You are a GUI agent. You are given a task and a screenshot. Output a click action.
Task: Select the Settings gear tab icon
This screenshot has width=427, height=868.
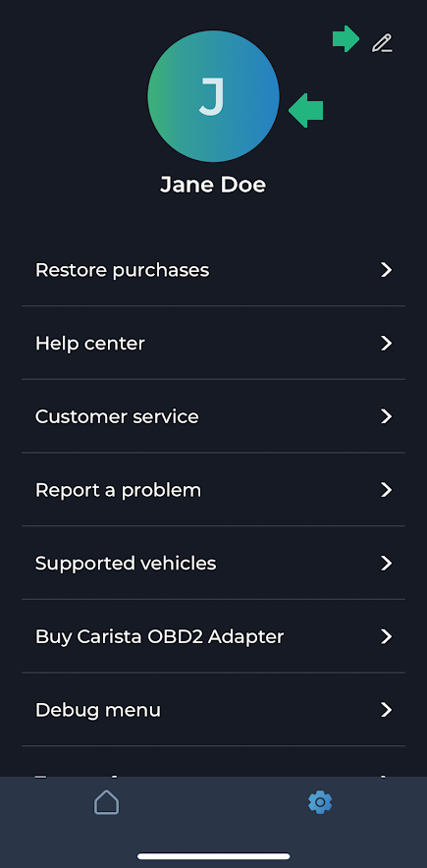tap(320, 802)
